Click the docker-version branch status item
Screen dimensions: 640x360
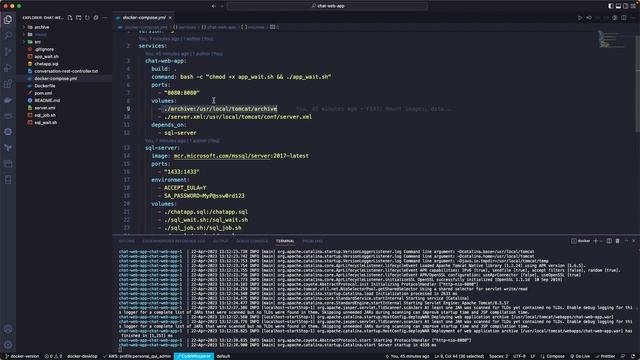tap(22, 356)
